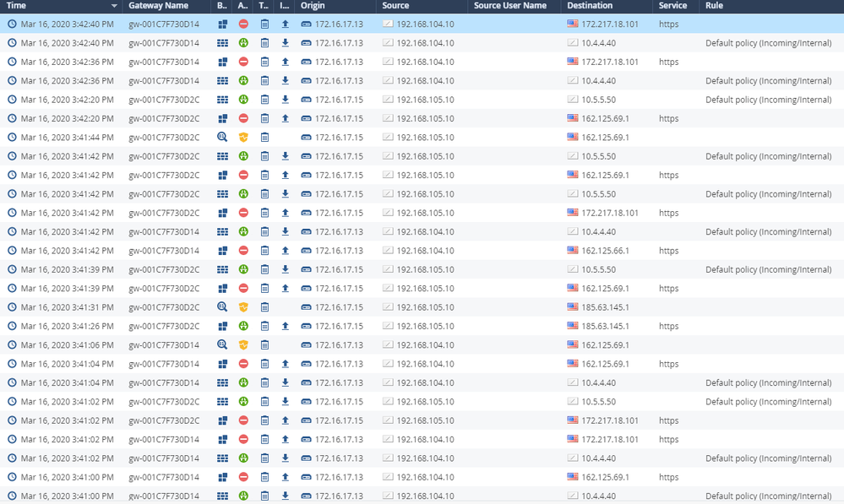Click the download arrow in 3:42:20 PM row
This screenshot has height=504, width=844.
pos(285,100)
